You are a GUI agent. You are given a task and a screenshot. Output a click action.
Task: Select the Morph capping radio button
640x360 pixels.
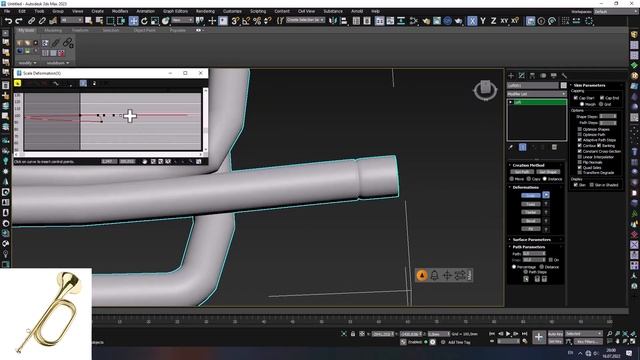[582, 104]
